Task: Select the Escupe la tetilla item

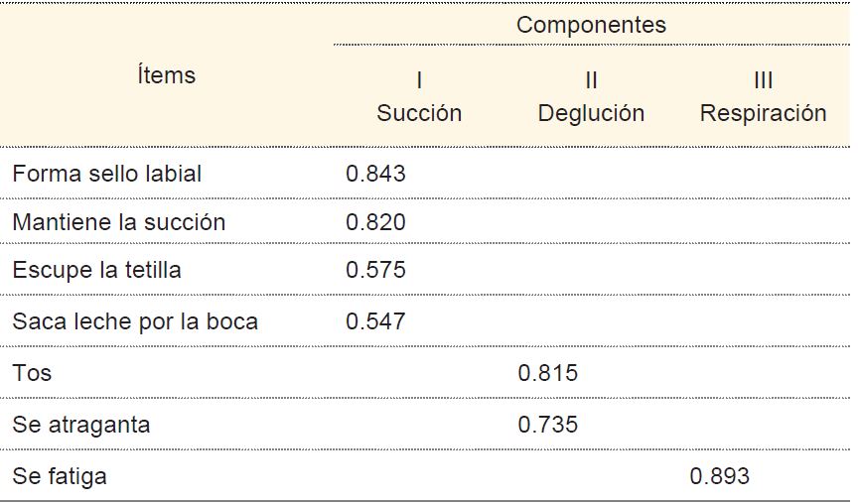Action: [x=96, y=270]
